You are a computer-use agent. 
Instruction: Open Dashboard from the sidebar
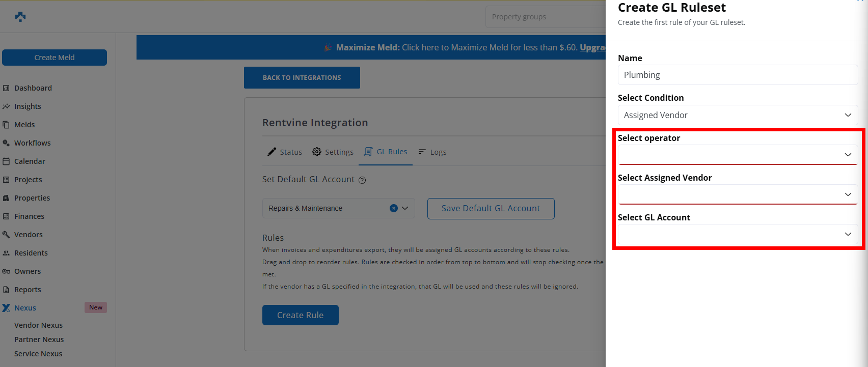33,88
